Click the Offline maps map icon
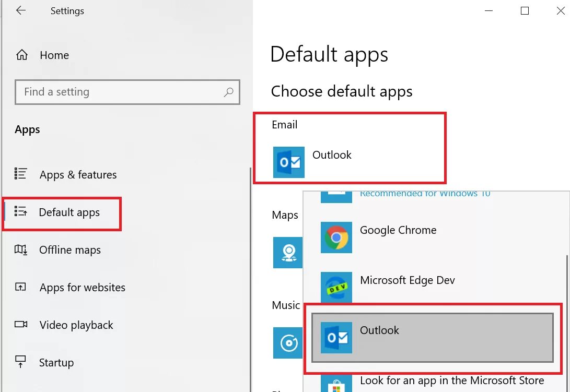This screenshot has height=392, width=570. 20,250
